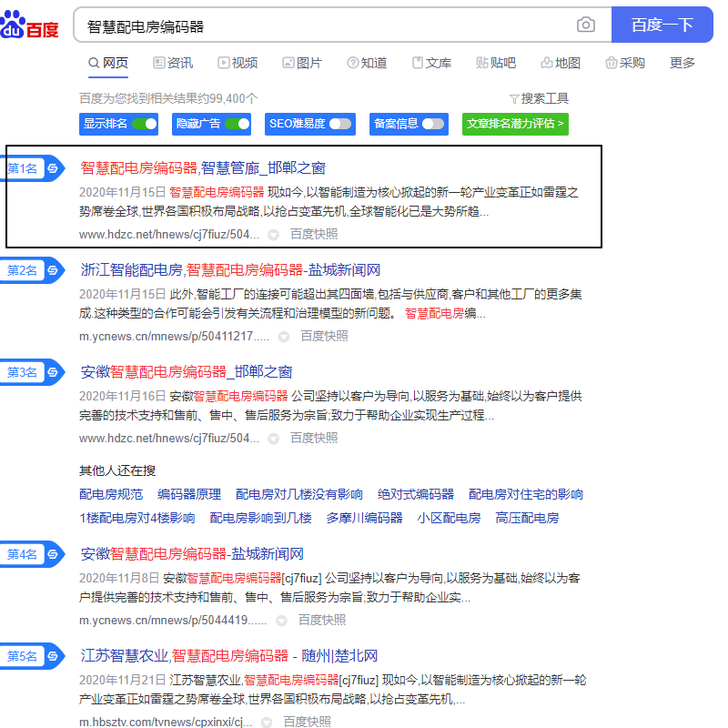Image resolution: width=728 pixels, height=728 pixels.
Task: Open image search camera icon
Action: (x=585, y=25)
